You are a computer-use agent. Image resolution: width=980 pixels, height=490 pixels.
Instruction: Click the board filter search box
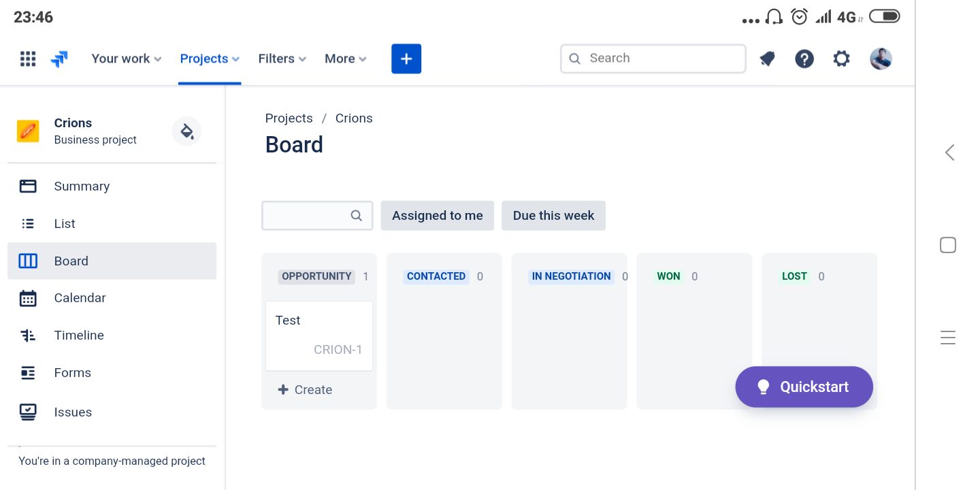pyautogui.click(x=317, y=216)
